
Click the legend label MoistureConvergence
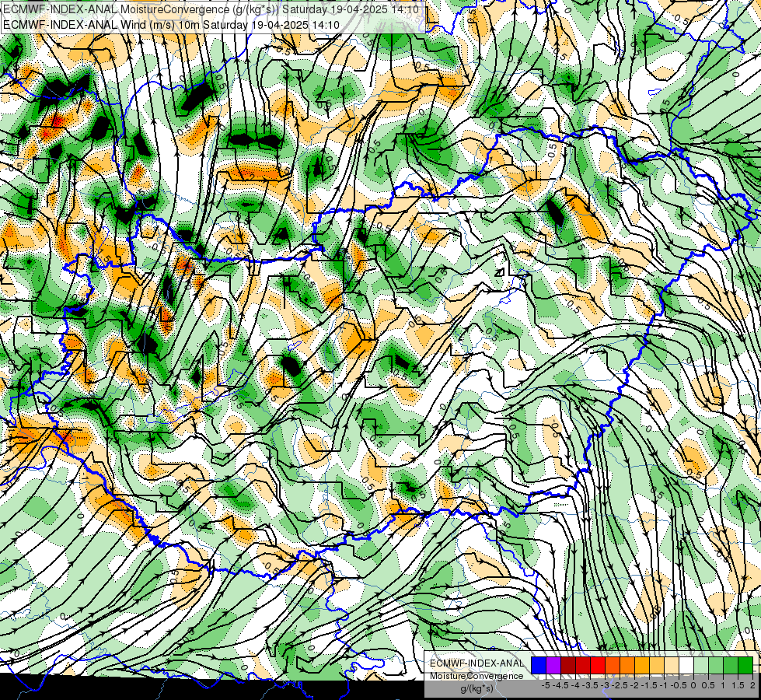coord(476,676)
